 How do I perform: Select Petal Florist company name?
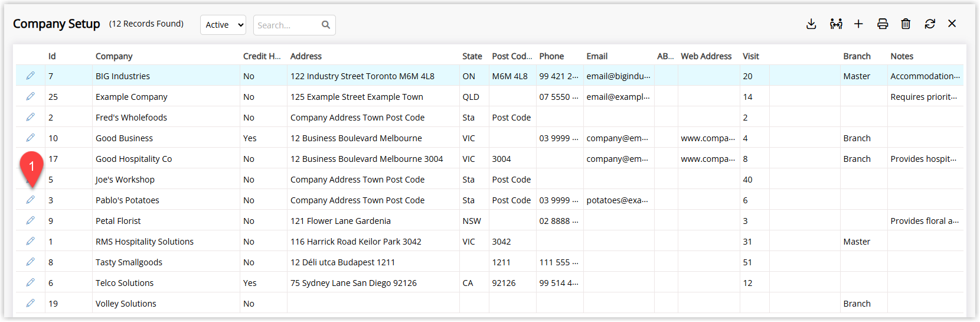[118, 221]
